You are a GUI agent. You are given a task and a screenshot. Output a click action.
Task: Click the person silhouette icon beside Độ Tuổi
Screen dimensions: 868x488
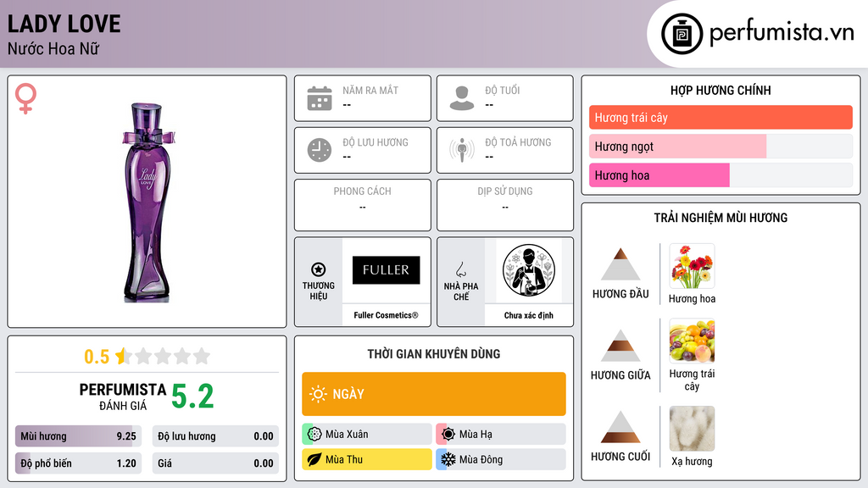point(462,98)
